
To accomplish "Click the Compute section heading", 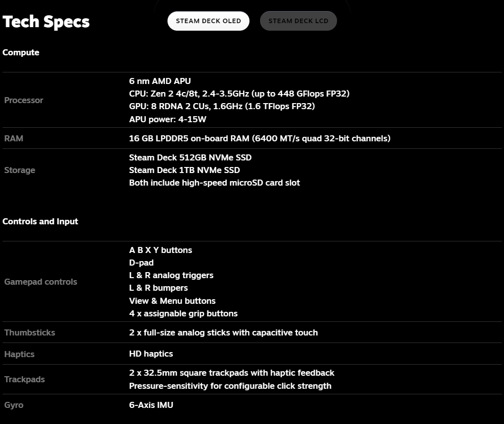I will click(x=21, y=52).
